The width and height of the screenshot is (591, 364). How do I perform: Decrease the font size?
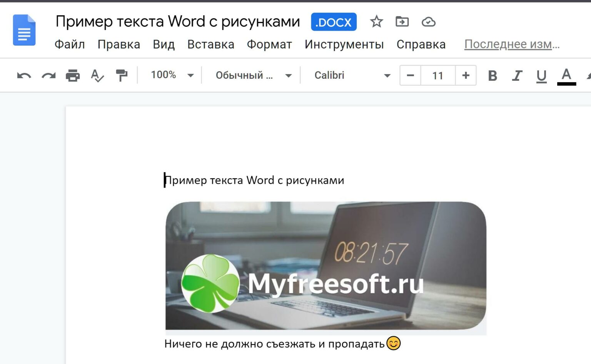point(411,75)
